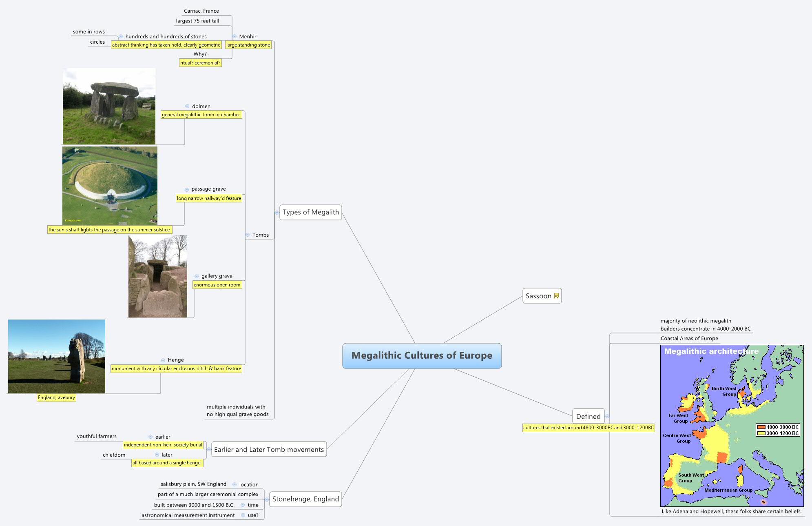Click the Megalithic architecture map image

732,426
